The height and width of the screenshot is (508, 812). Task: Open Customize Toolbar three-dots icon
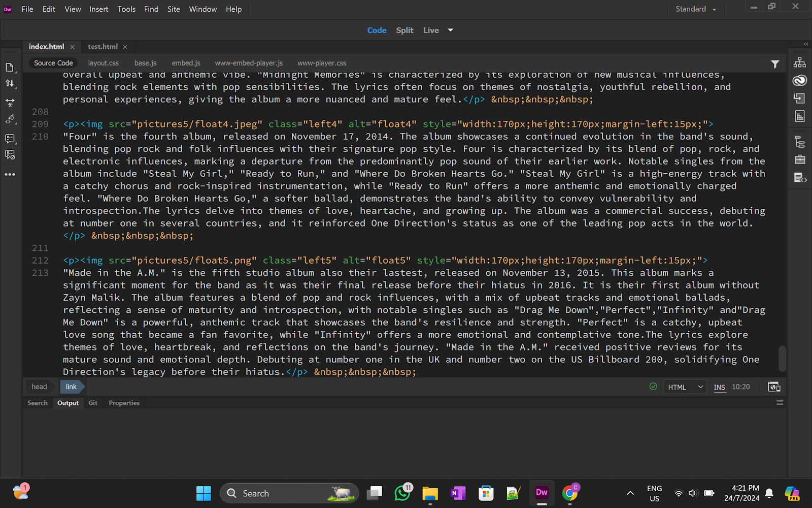(x=10, y=174)
